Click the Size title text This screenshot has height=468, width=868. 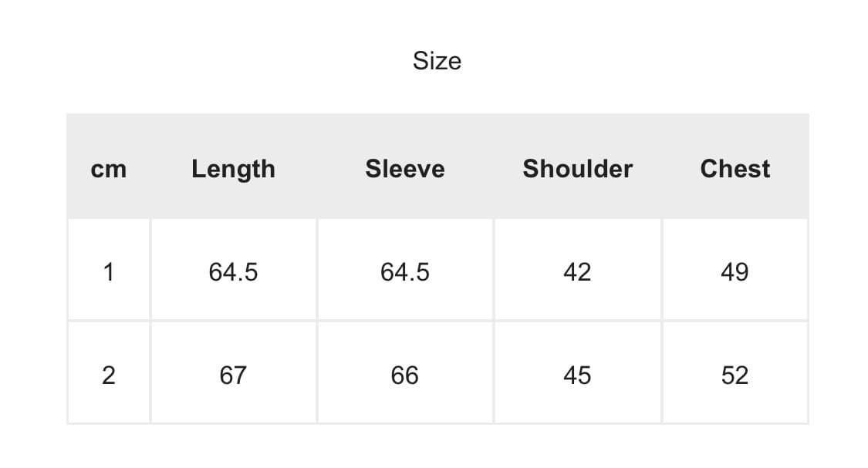coord(437,61)
